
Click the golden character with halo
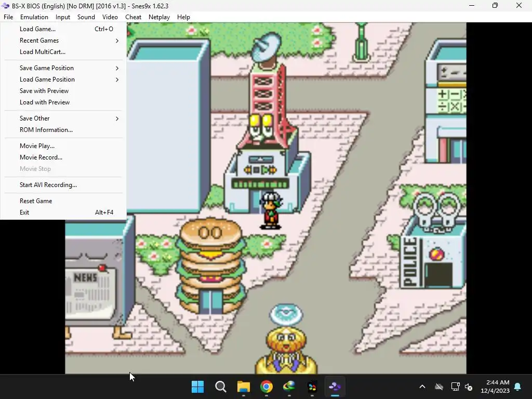click(x=287, y=339)
